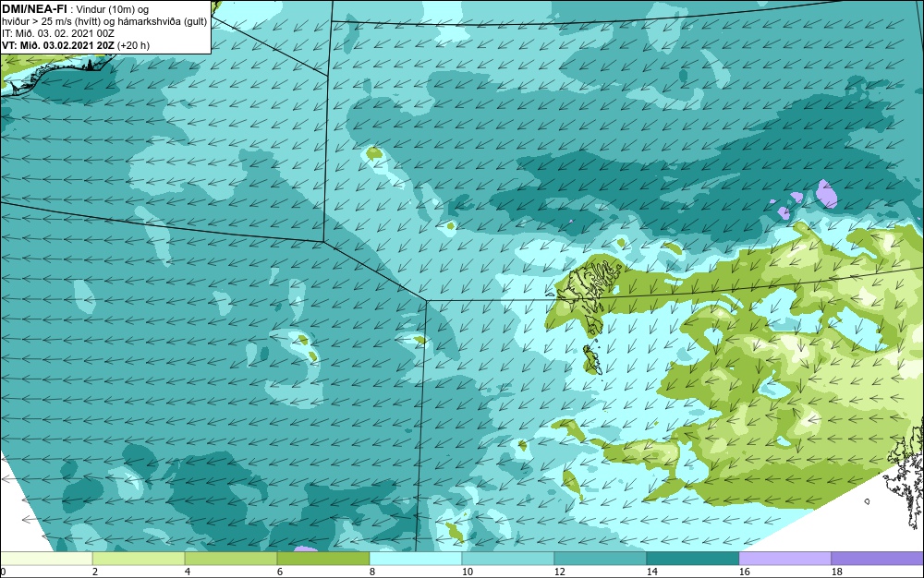
Task: Click the 2–4 m/s light green legend swatch
Action: click(x=139, y=558)
